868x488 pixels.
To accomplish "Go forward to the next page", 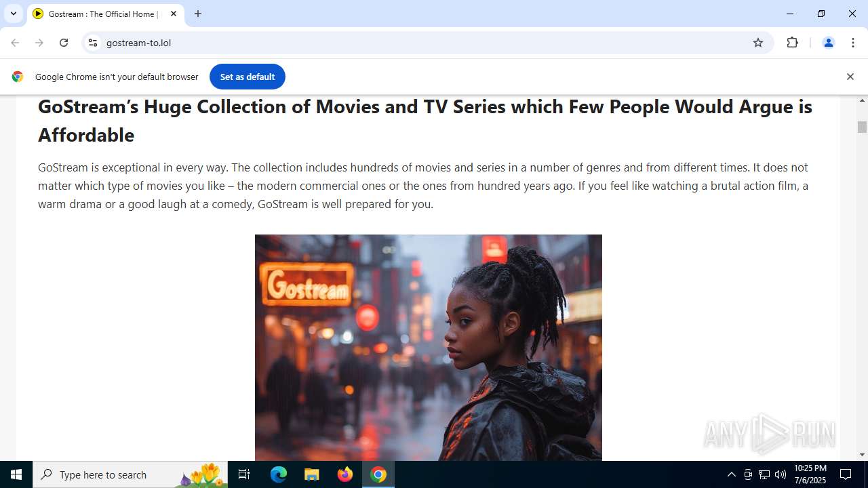I will [39, 43].
